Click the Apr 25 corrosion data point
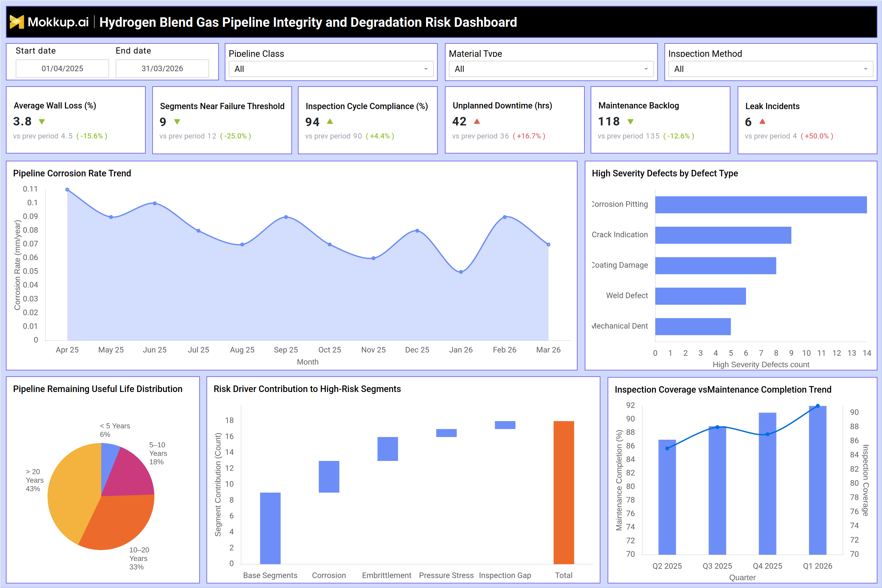 tap(67, 190)
